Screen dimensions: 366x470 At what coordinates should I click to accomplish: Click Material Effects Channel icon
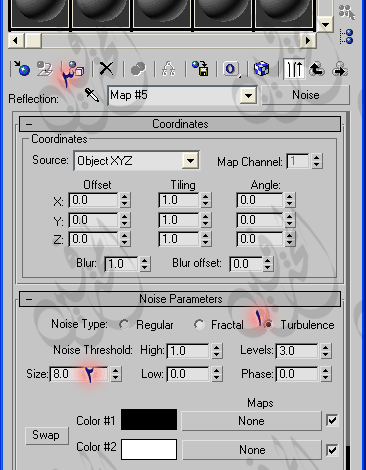231,69
